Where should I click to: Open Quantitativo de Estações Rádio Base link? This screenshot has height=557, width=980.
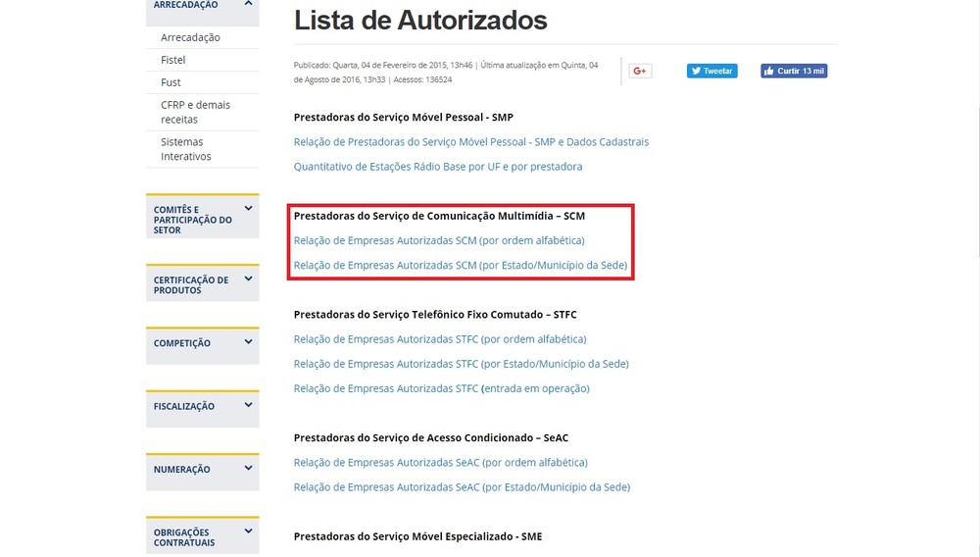coord(438,167)
